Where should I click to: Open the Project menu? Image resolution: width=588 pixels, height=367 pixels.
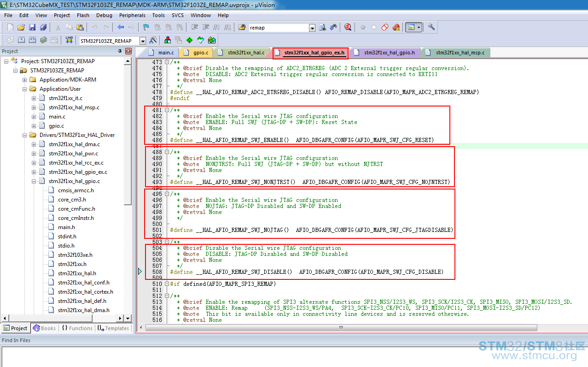(62, 15)
